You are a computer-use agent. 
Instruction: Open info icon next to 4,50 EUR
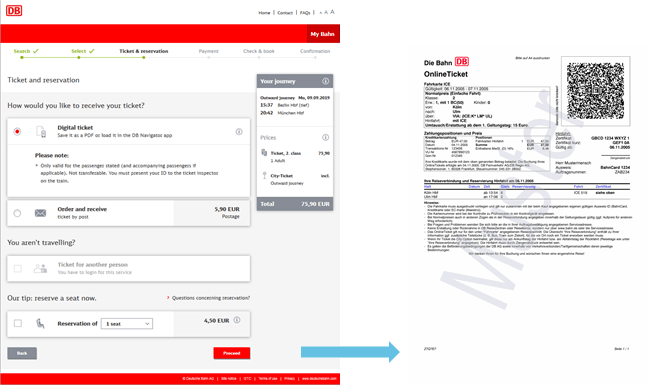237,320
